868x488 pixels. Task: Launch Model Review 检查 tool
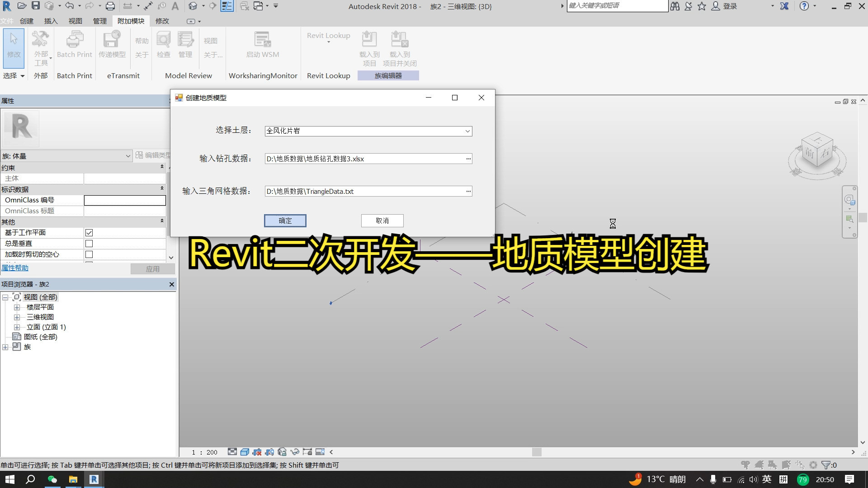(x=163, y=44)
